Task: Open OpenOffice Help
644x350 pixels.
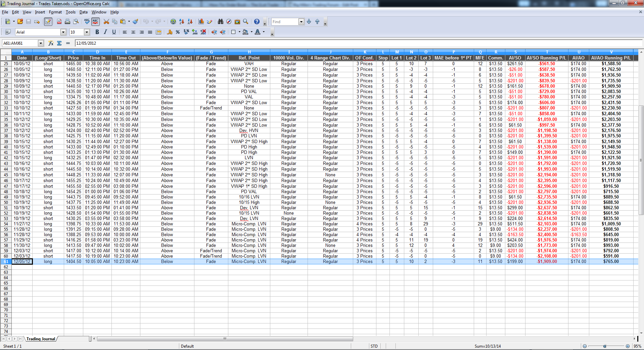Action: point(257,21)
